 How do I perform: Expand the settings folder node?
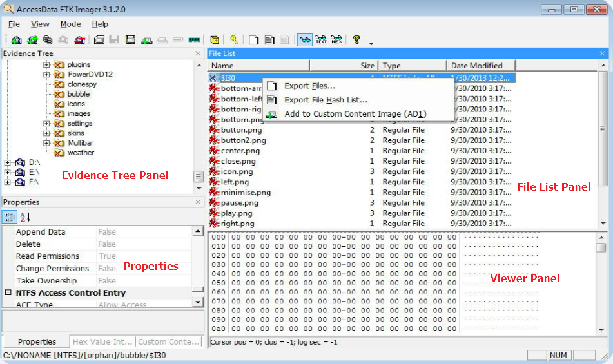tap(46, 124)
